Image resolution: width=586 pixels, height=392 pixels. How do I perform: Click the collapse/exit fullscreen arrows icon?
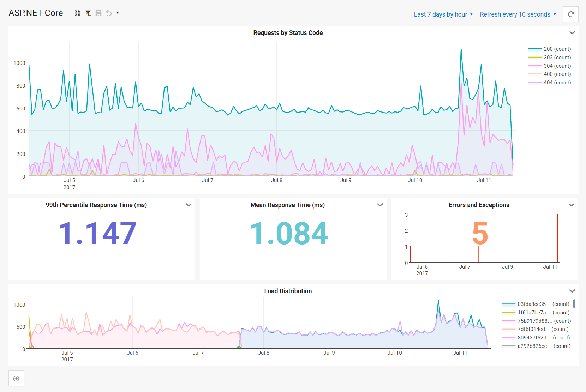click(x=78, y=13)
